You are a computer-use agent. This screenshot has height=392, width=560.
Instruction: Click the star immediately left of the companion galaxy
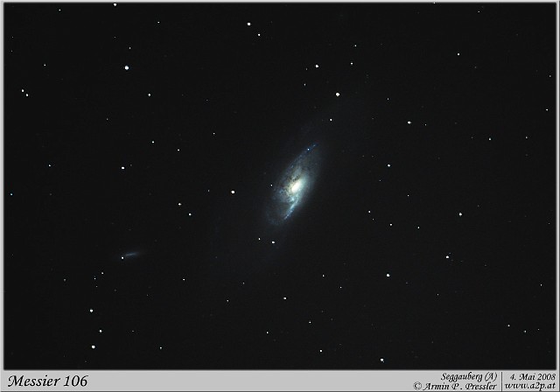pos(122,256)
